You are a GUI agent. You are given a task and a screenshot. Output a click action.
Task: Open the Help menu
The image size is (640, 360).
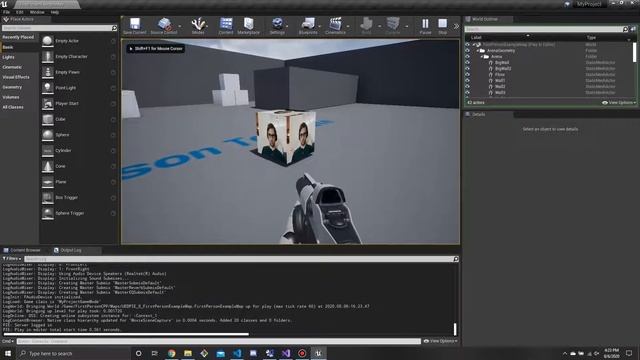55,12
